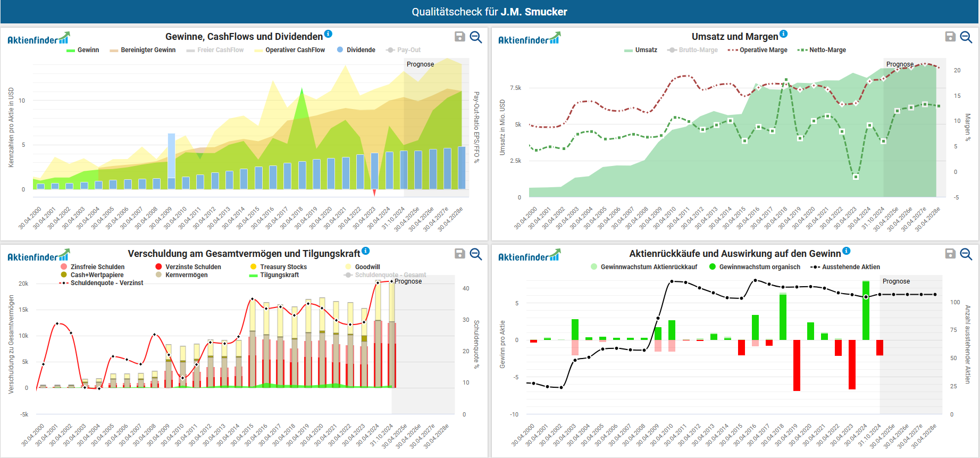The height and width of the screenshot is (458, 980).
Task: Open info tooltip next to Umsatz und Margen
Action: tap(783, 34)
